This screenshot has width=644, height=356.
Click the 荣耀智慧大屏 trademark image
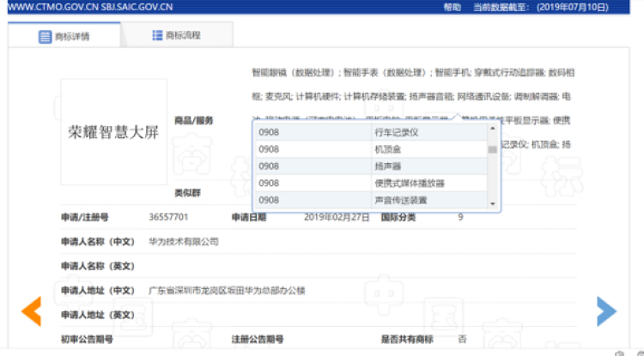(x=113, y=132)
